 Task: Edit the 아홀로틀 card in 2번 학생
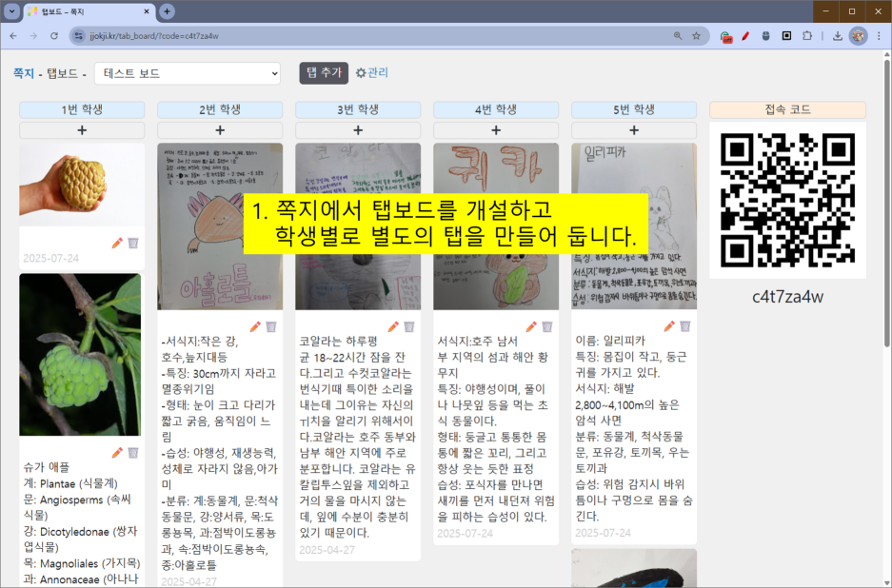point(255,326)
